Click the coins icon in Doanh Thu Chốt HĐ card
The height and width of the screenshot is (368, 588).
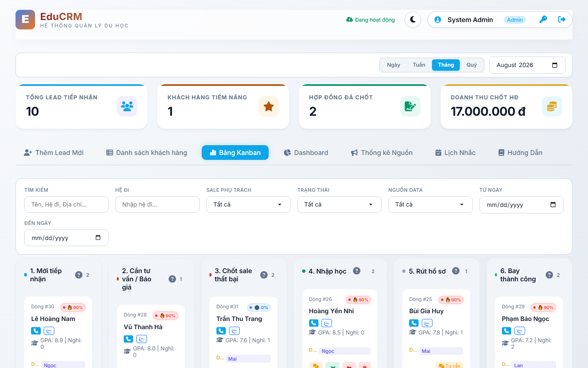point(552,106)
